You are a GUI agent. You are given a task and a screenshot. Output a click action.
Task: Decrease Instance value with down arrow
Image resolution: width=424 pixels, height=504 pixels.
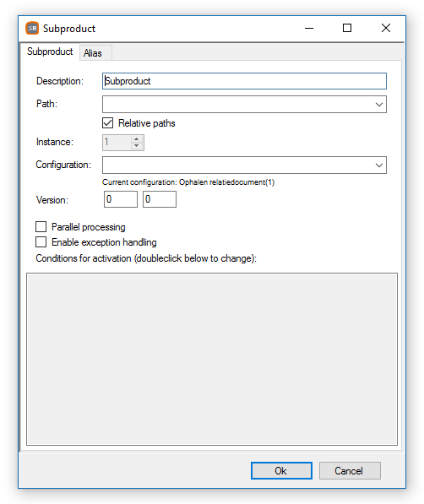point(136,145)
